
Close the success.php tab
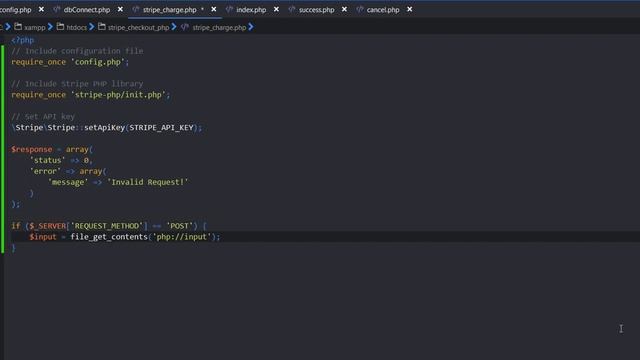pos(344,9)
